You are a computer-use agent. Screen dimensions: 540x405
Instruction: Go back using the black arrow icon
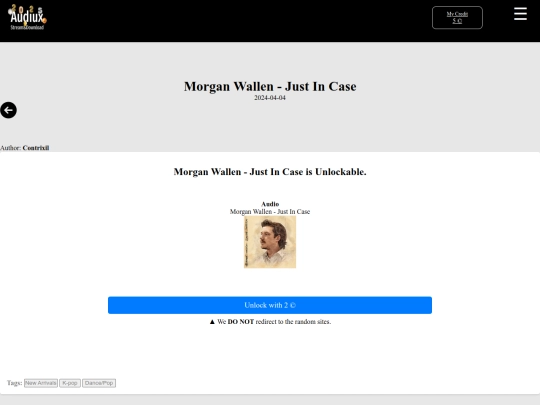tap(9, 110)
